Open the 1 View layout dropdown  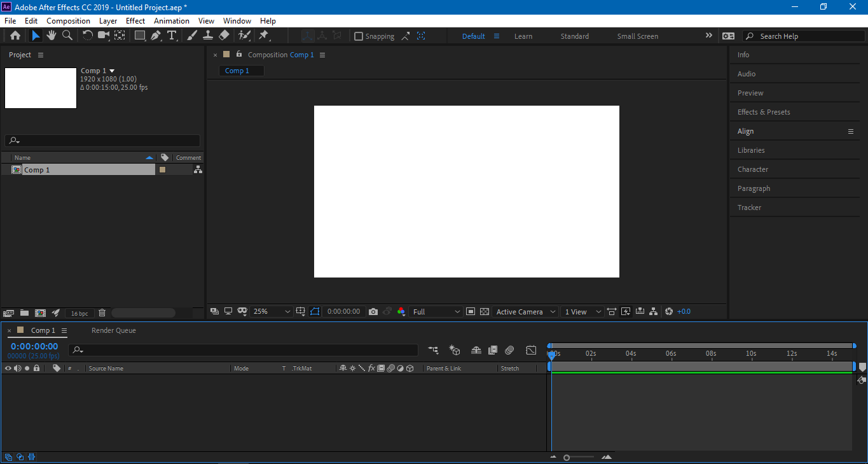pos(583,312)
